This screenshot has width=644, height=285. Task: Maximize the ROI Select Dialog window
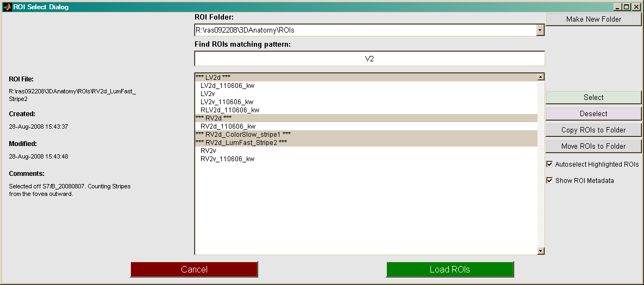627,7
